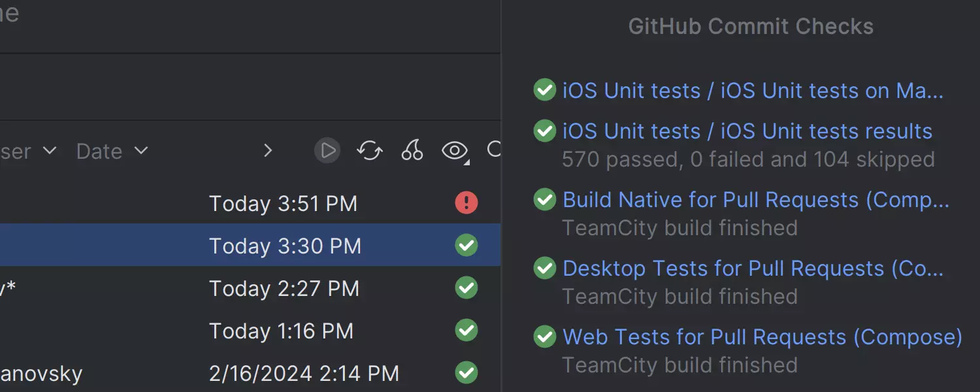This screenshot has width=980, height=392.
Task: Expand more filters with the chevron arrow
Action: [267, 152]
